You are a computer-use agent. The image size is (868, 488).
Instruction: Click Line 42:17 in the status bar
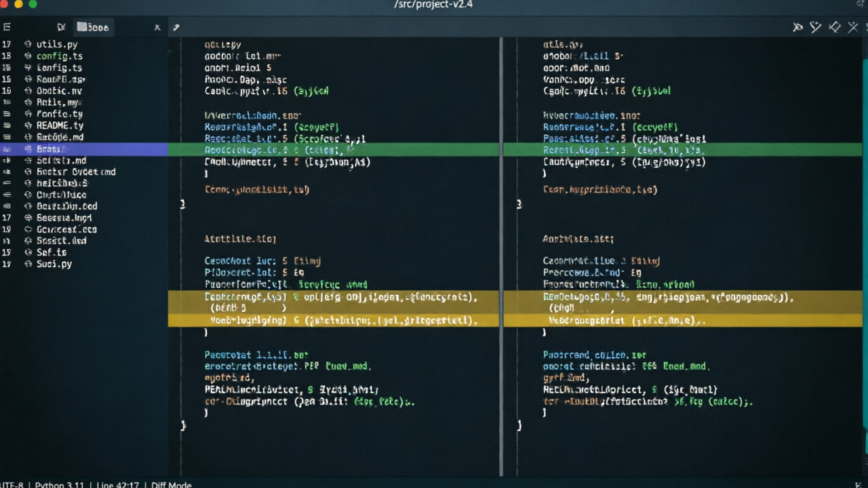click(x=117, y=485)
